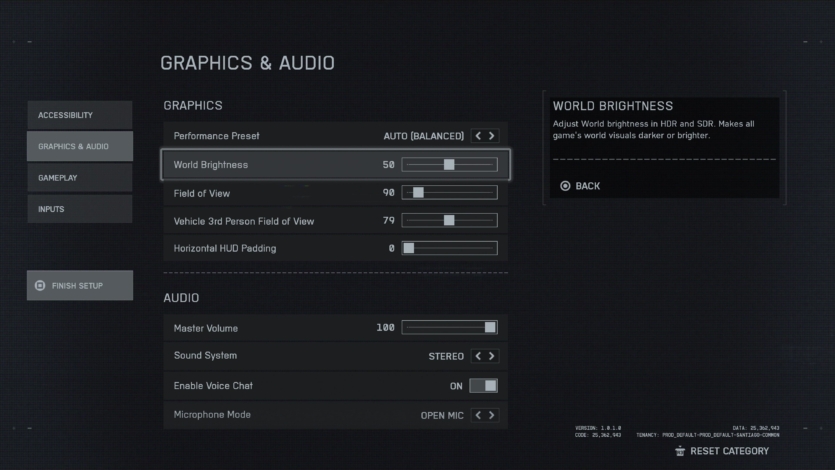Adjust the World Brightness slider
Screen dimensions: 835x470
(x=449, y=165)
